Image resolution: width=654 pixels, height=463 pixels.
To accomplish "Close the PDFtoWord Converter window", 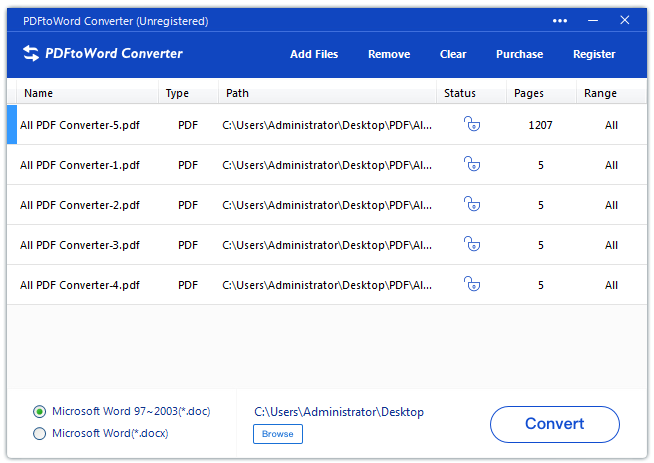I will coord(624,20).
